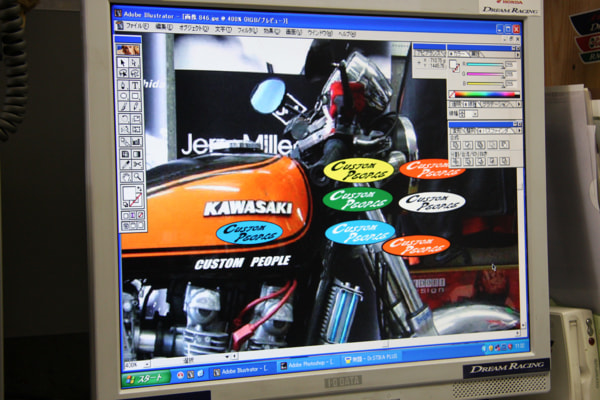Pick a color from the spectrum bar
The width and height of the screenshot is (600, 400).
(487, 94)
